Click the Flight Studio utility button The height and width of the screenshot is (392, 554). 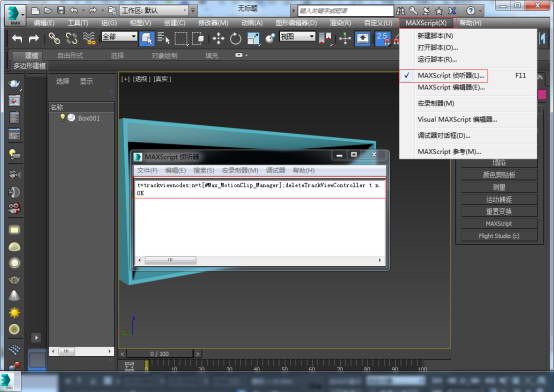(x=499, y=236)
